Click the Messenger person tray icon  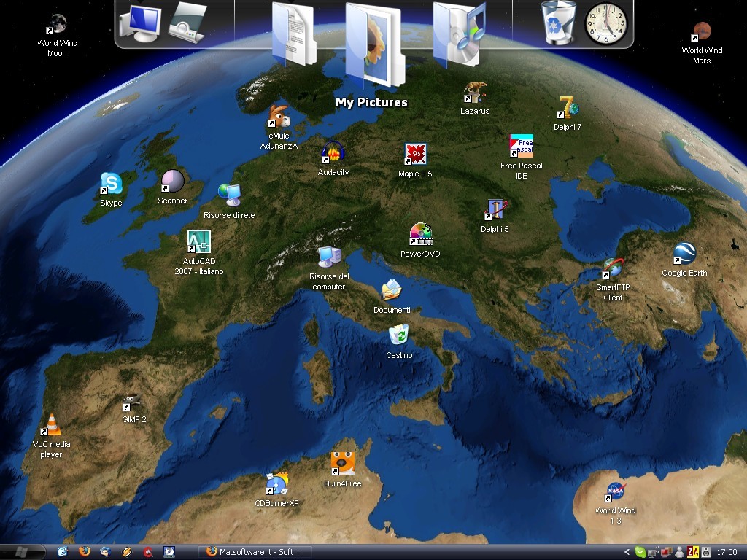pyautogui.click(x=680, y=553)
